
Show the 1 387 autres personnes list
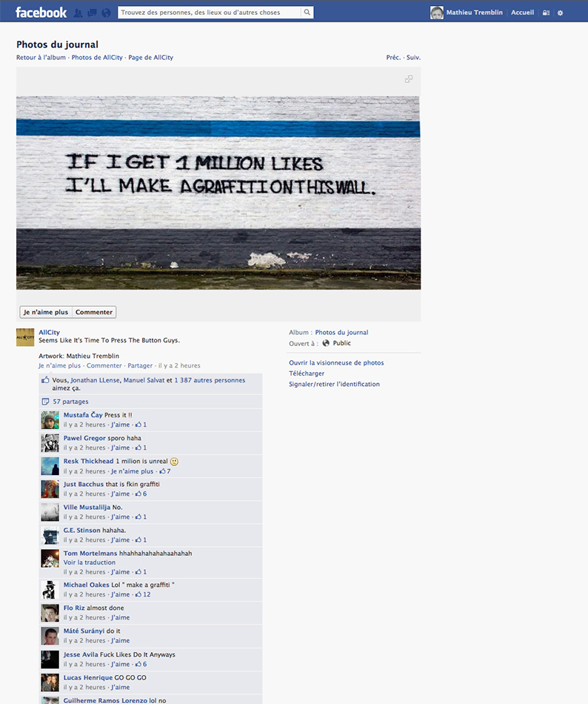210,380
